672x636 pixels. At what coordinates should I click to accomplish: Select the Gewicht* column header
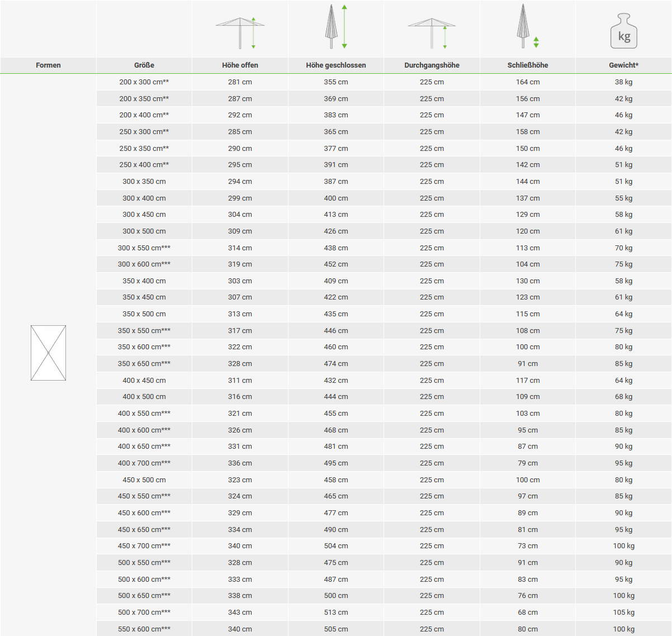point(624,65)
